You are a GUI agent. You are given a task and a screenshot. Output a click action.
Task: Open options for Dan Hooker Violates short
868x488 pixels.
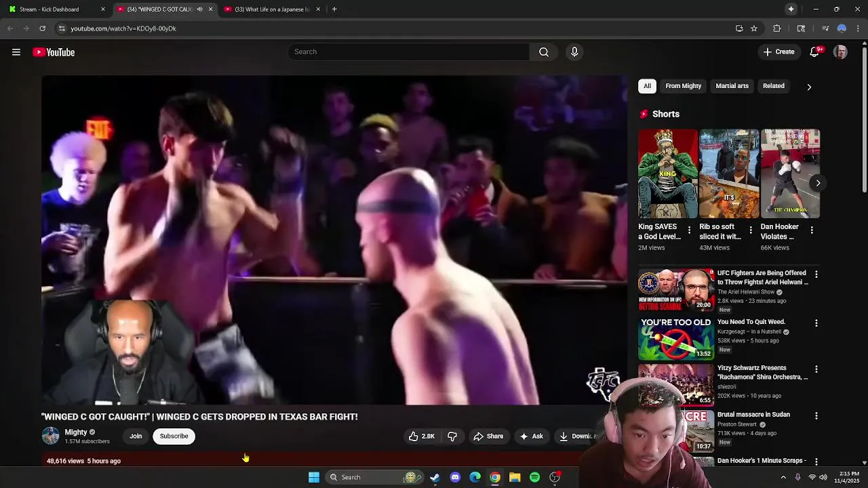tap(812, 230)
